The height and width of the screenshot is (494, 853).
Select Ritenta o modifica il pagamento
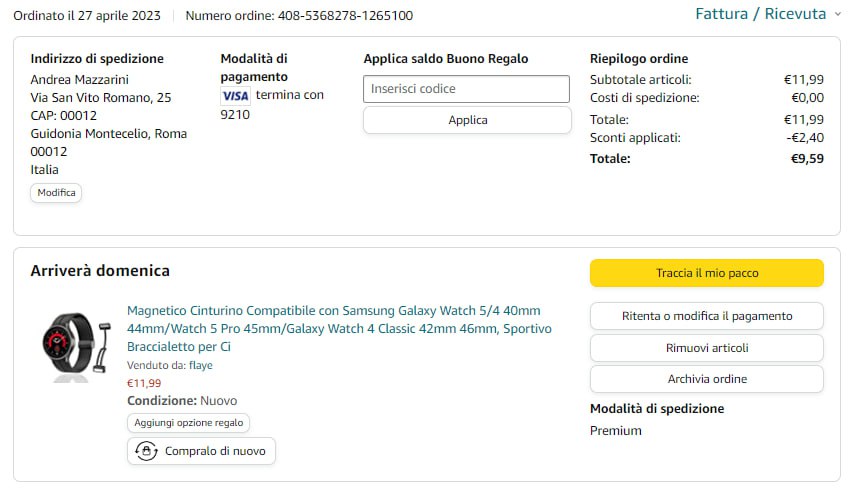coord(706,316)
